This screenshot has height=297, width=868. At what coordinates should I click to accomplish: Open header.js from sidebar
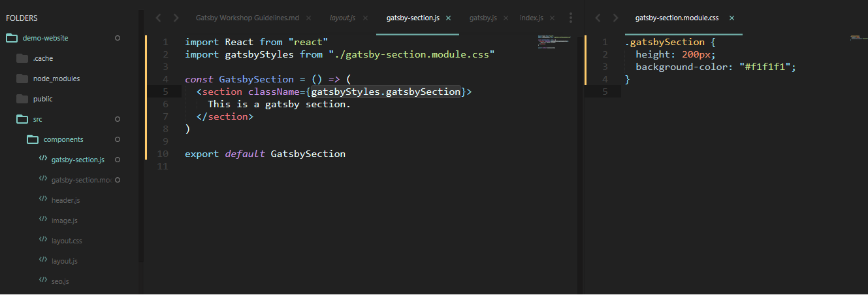(x=65, y=200)
